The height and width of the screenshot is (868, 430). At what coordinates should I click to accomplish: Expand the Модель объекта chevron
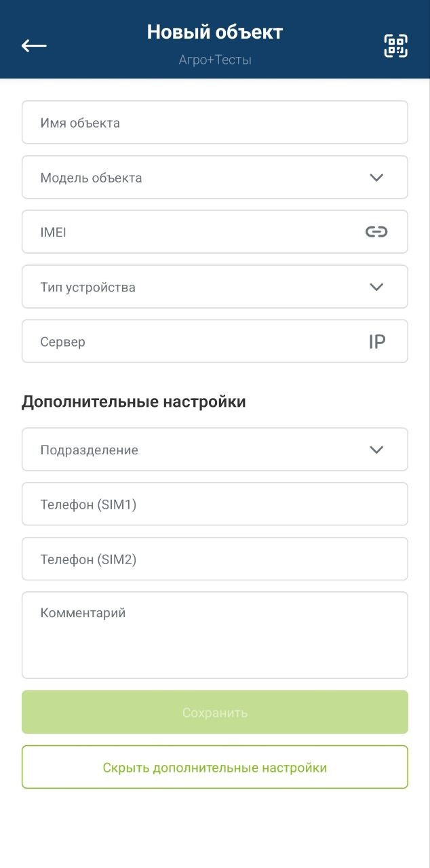(376, 178)
